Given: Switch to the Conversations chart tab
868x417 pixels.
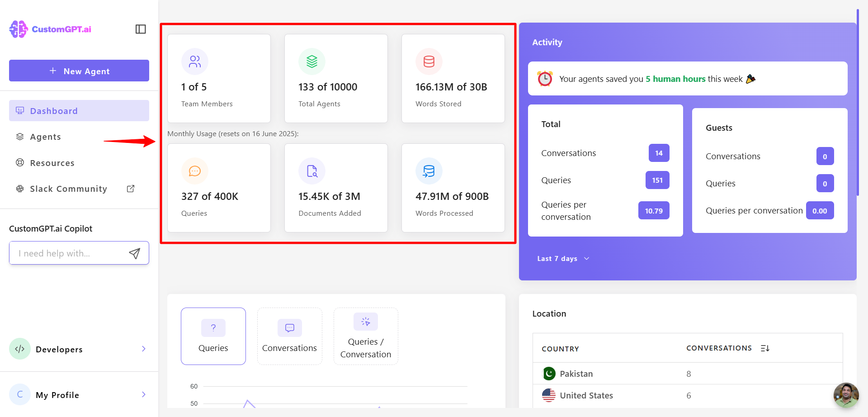Looking at the screenshot, I should [x=290, y=336].
